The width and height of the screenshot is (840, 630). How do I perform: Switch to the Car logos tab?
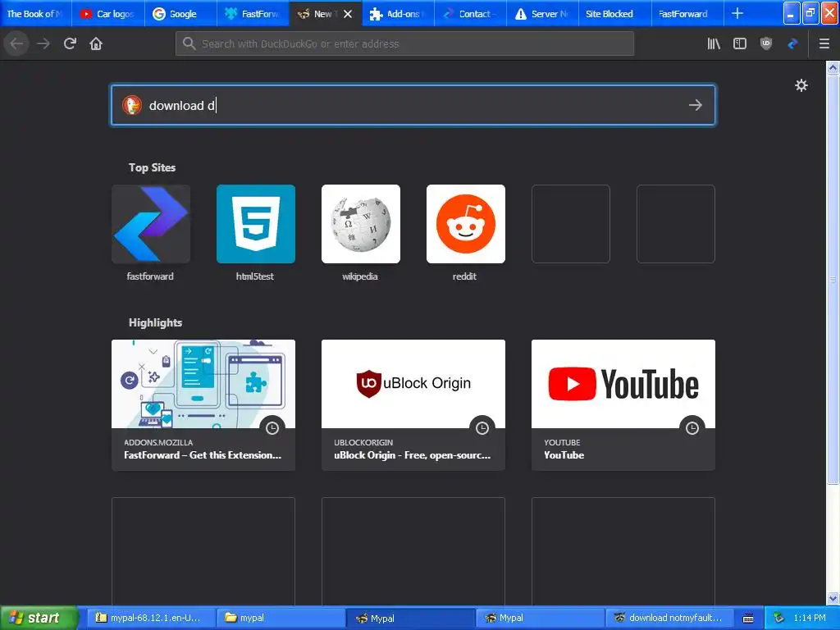(x=108, y=14)
